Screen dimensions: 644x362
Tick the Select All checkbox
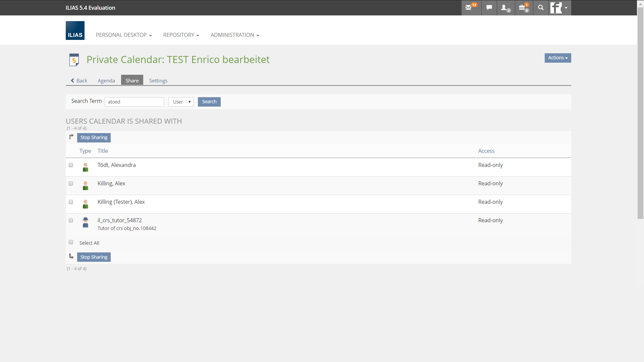pos(71,242)
